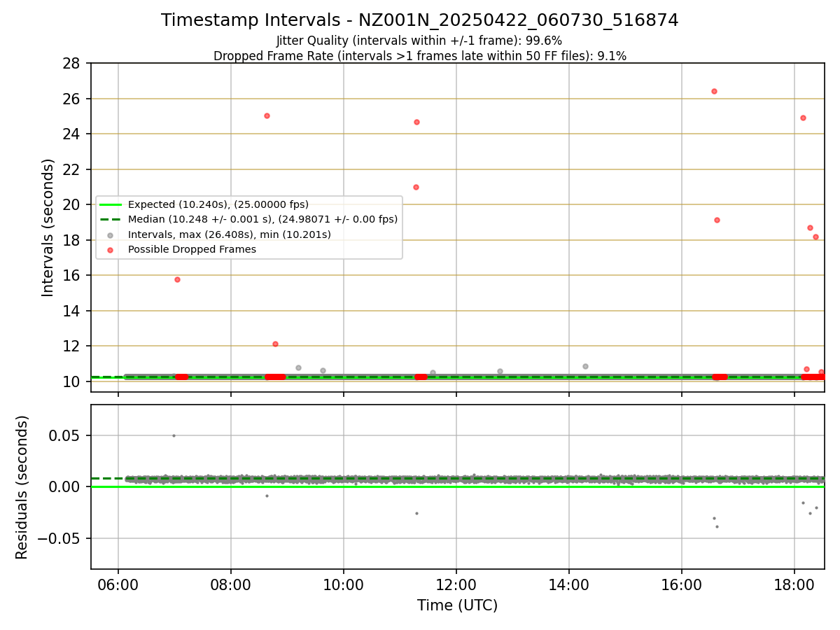Screen dimensions: 840x630
Task: Select the gray interval point near 12:45
Action: [500, 371]
